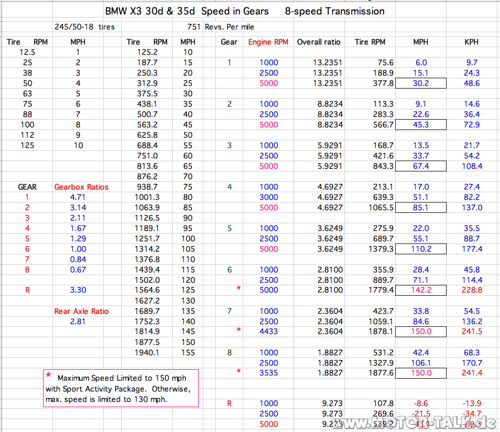This screenshot has width=500, height=432.
Task: Select the red "Rear Axle Ratio" label
Action: [81, 311]
